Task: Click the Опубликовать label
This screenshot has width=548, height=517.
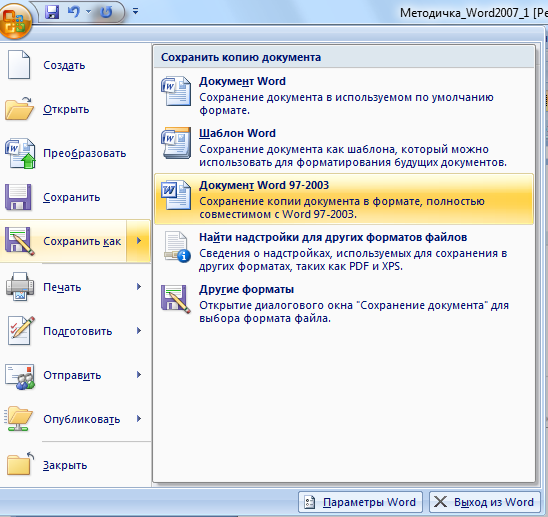Action: 82,419
